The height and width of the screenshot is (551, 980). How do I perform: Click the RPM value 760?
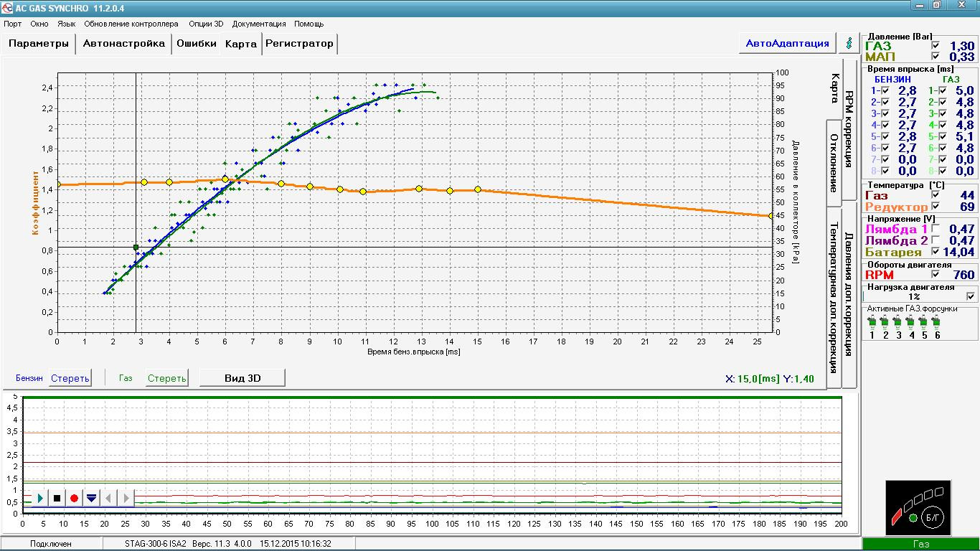963,275
